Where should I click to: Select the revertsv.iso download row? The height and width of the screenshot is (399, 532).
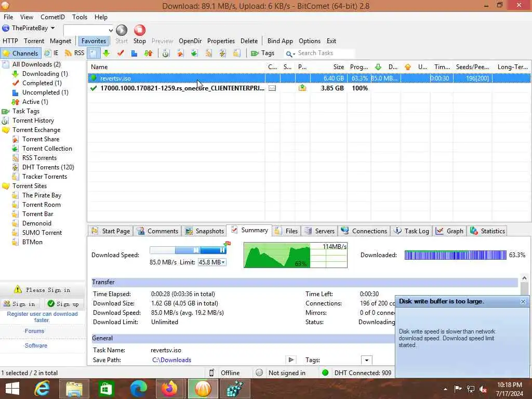[x=309, y=78]
